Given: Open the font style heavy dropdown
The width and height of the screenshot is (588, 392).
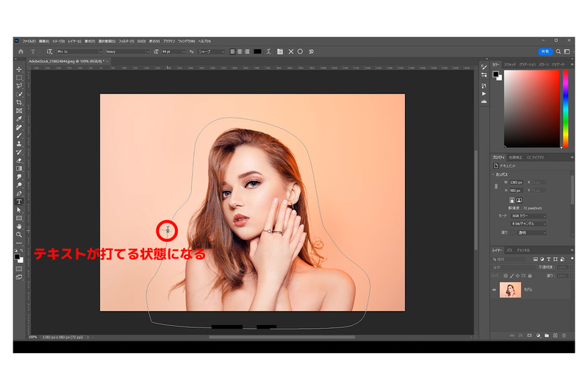Looking at the screenshot, I should pos(127,51).
